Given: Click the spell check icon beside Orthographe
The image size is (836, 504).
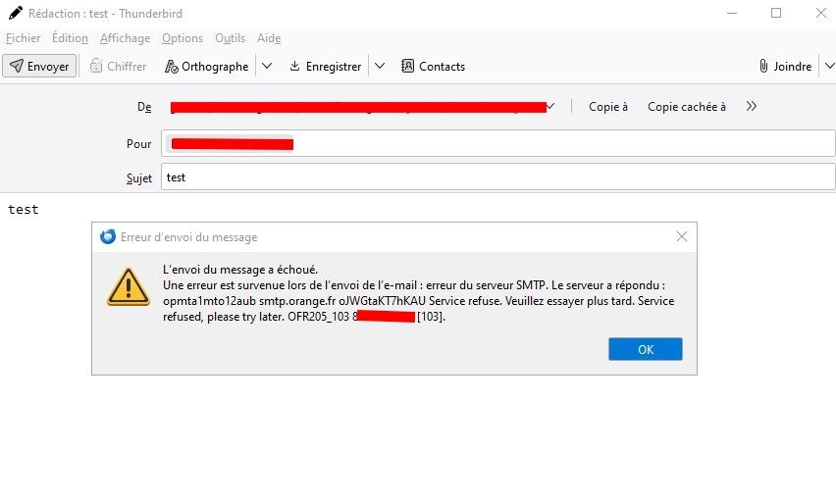Looking at the screenshot, I should (x=171, y=66).
